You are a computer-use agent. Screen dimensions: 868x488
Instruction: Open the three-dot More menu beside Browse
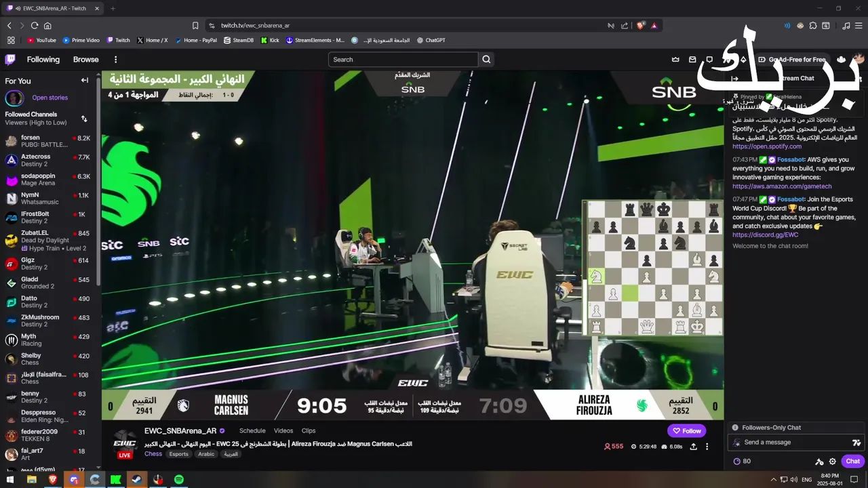pyautogui.click(x=115, y=60)
